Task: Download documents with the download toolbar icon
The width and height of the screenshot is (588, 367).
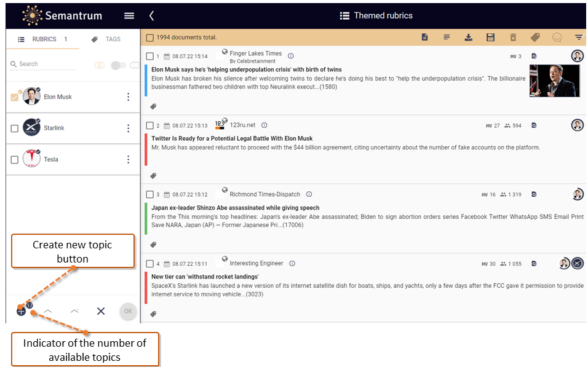Action: pyautogui.click(x=469, y=37)
